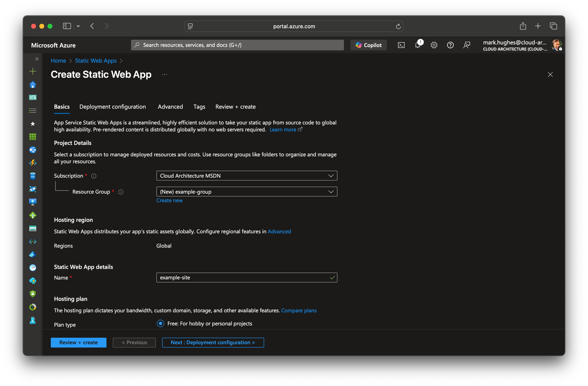
Task: Reload the page in Safari
Action: click(x=398, y=26)
